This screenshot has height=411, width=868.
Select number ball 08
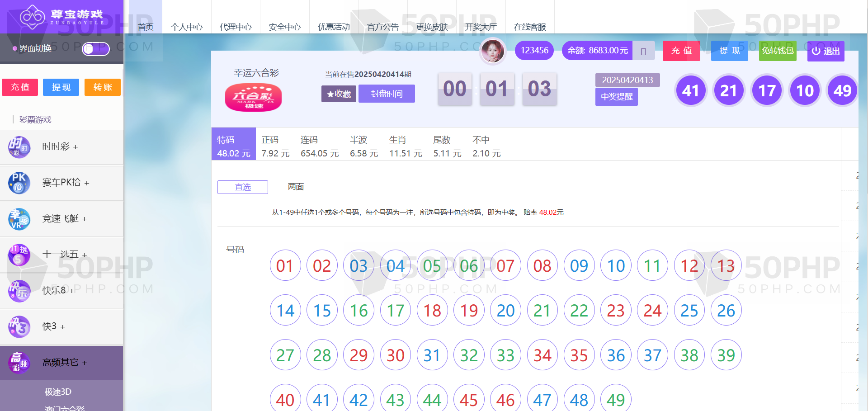(x=542, y=266)
